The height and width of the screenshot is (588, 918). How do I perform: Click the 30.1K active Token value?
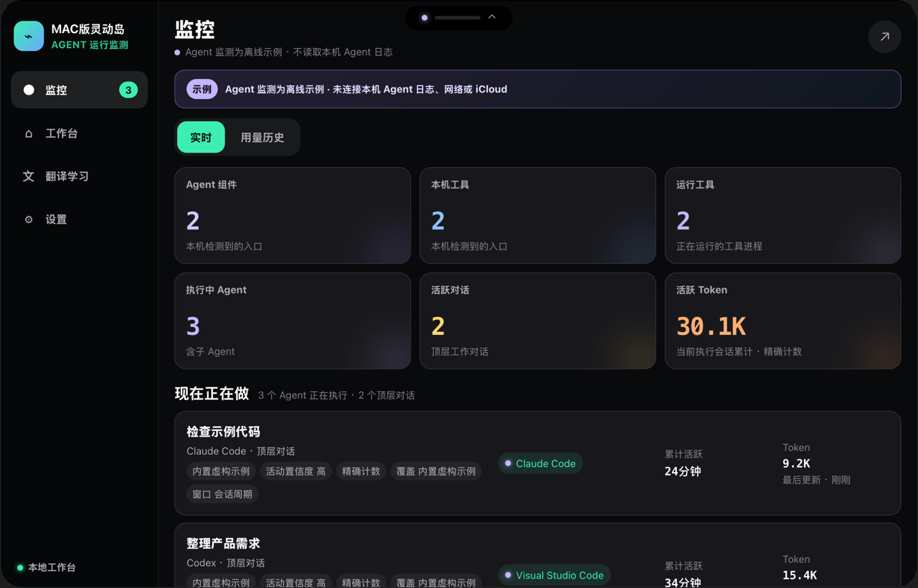pyautogui.click(x=711, y=326)
